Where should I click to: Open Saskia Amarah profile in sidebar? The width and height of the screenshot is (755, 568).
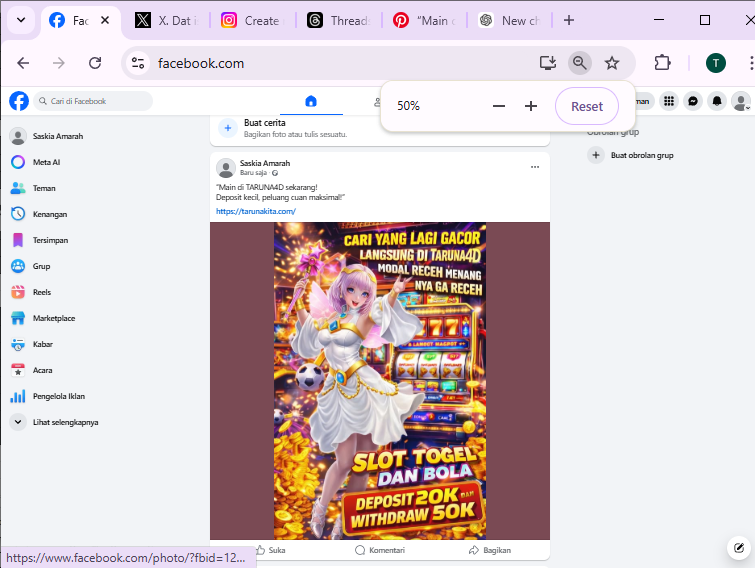point(58,136)
